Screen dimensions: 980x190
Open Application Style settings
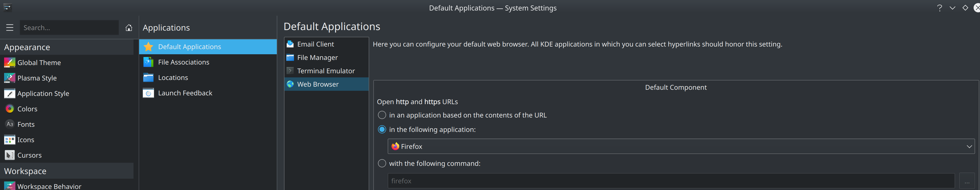pos(43,94)
